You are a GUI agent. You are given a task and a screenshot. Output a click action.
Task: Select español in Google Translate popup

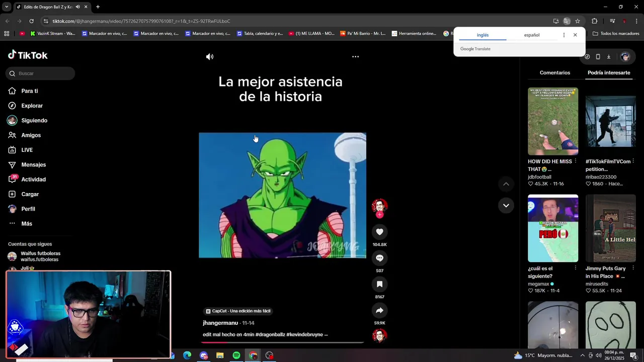point(531,35)
